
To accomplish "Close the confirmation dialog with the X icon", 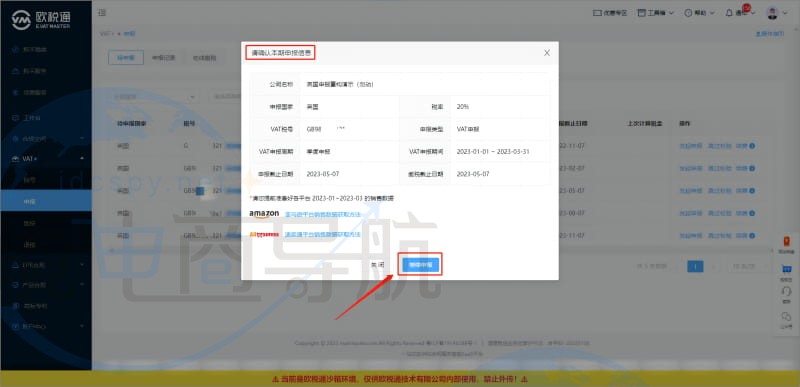I will pyautogui.click(x=547, y=53).
